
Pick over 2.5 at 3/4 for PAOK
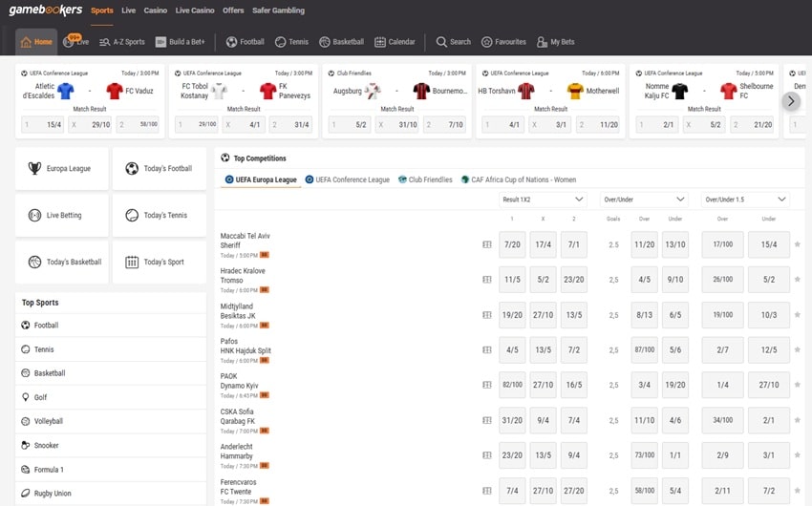pyautogui.click(x=644, y=385)
